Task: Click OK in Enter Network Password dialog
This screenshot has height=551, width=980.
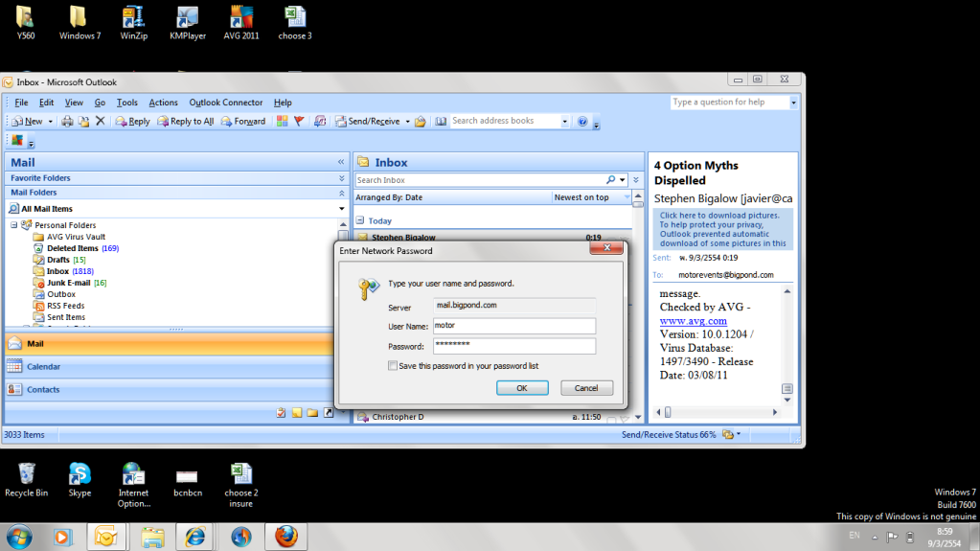Action: point(522,388)
